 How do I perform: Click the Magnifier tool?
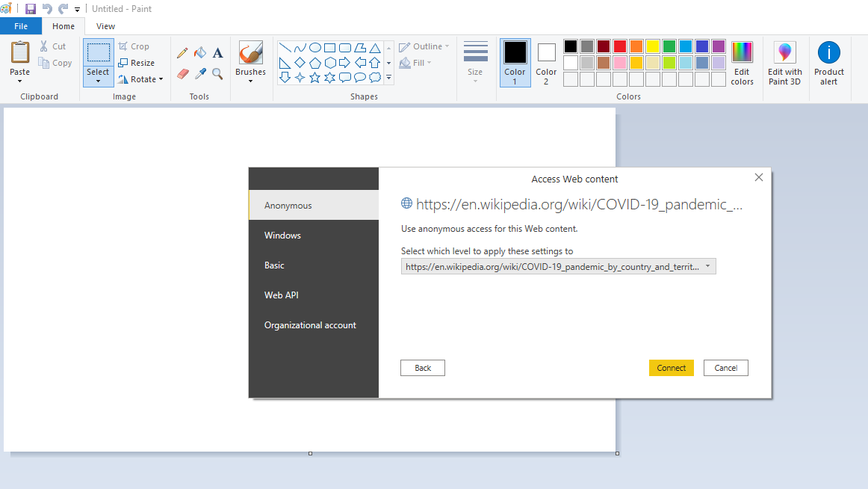217,73
